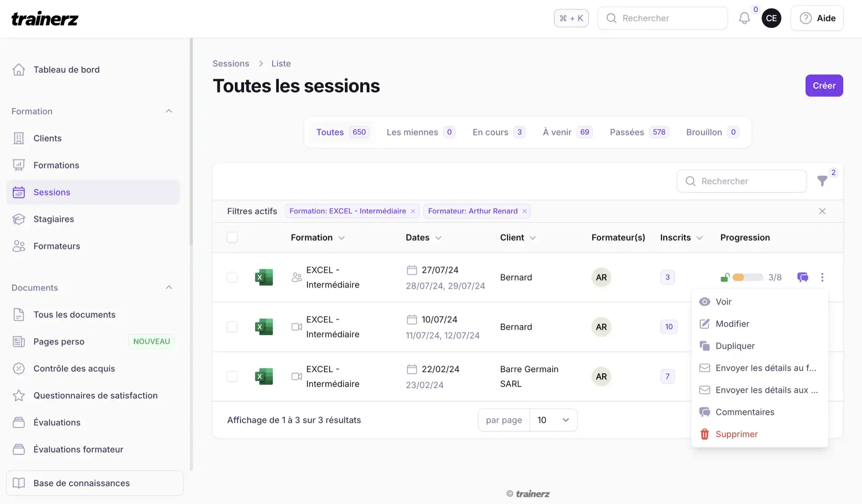Collapse the Formation sidebar section

(x=169, y=111)
